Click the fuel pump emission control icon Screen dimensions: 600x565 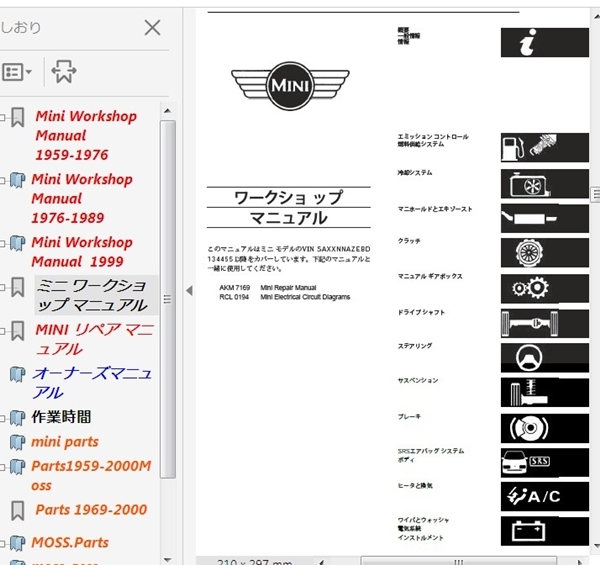pos(545,148)
